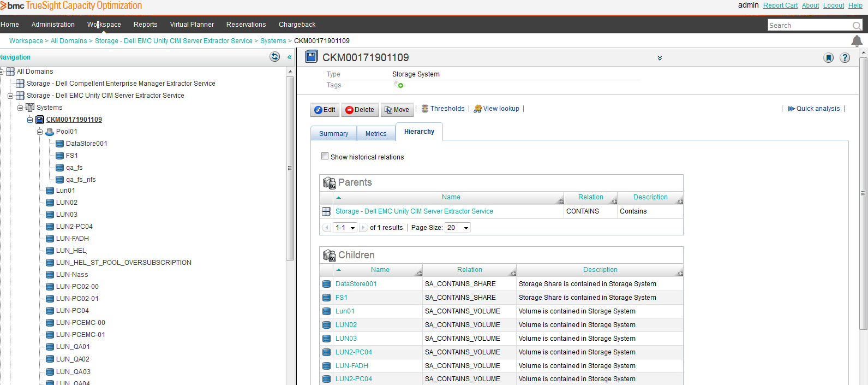The height and width of the screenshot is (385, 868).
Task: Click the Logout link
Action: pyautogui.click(x=834, y=5)
